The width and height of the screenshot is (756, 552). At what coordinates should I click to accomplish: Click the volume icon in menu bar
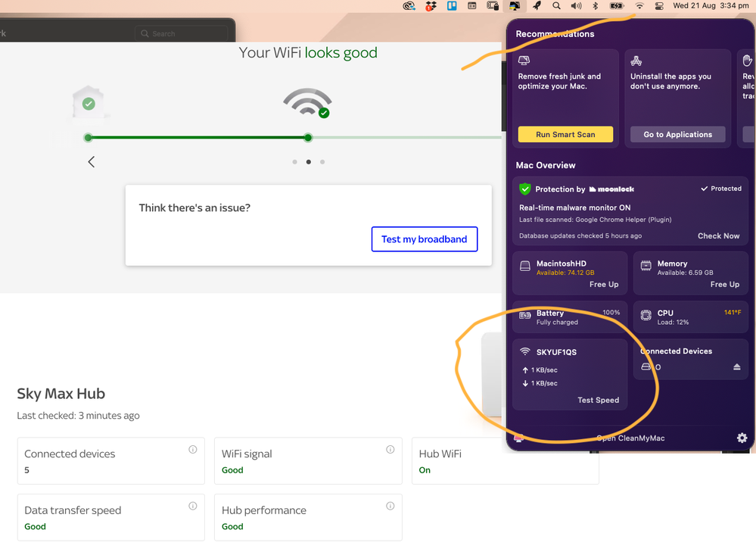coord(576,6)
